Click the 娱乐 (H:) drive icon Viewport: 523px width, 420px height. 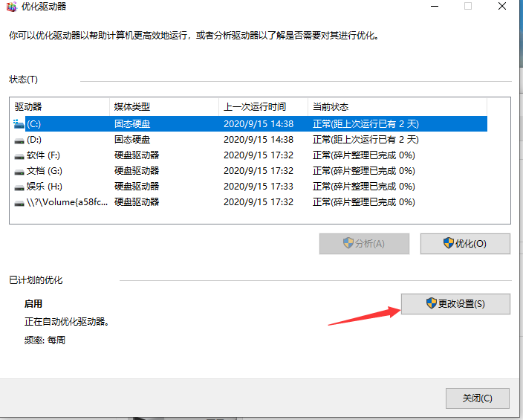(19, 187)
